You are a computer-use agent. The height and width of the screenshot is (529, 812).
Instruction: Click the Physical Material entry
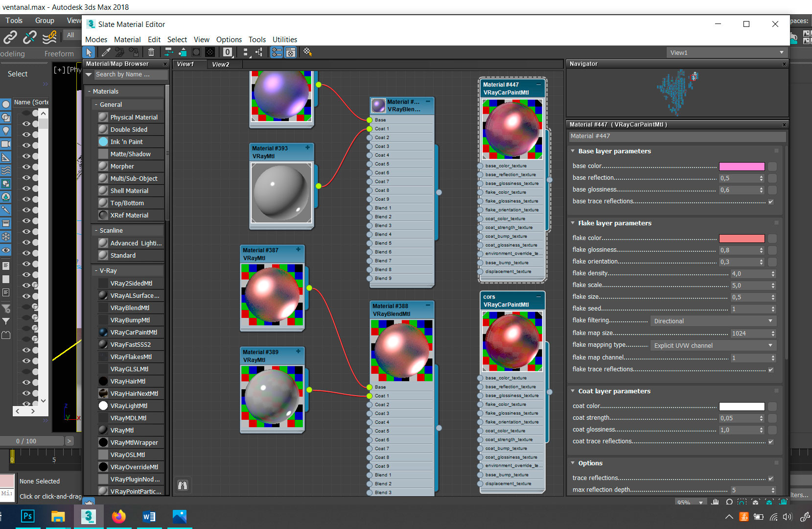click(x=134, y=118)
